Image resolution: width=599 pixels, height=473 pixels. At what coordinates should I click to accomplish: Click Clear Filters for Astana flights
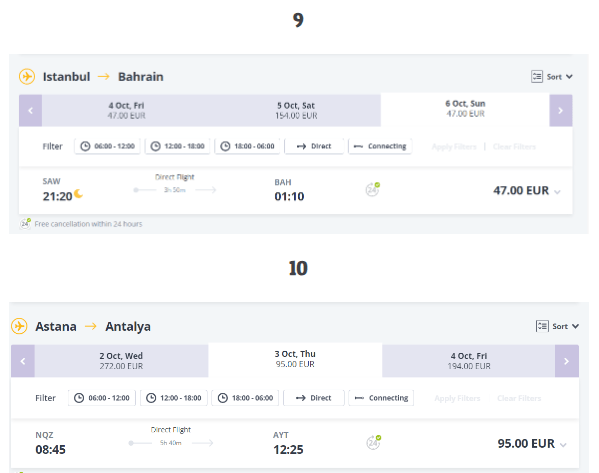(x=519, y=398)
